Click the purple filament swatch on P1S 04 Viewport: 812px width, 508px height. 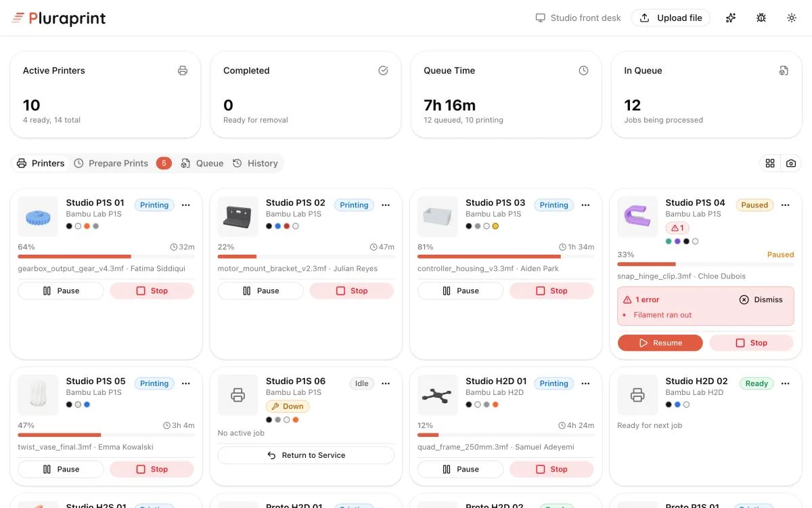click(677, 241)
